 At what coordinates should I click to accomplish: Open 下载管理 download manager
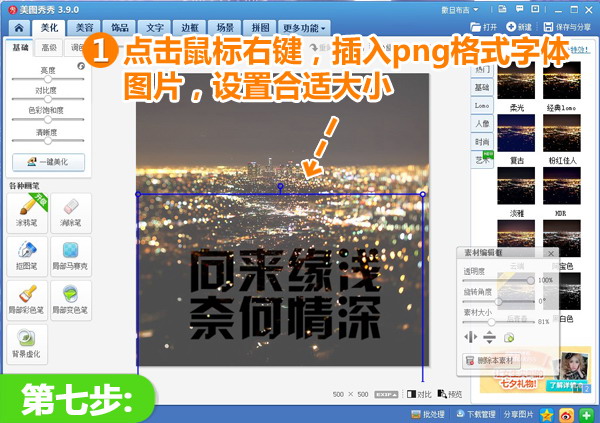coord(475,414)
